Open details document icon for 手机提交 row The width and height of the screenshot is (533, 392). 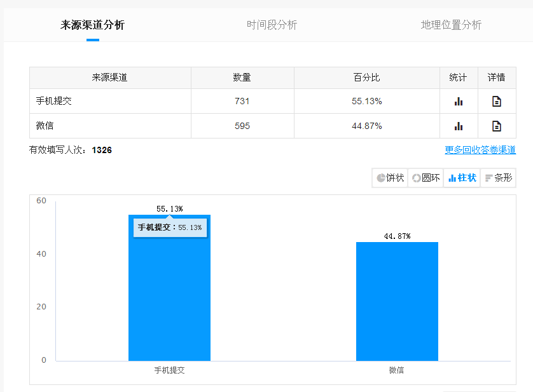pyautogui.click(x=496, y=101)
